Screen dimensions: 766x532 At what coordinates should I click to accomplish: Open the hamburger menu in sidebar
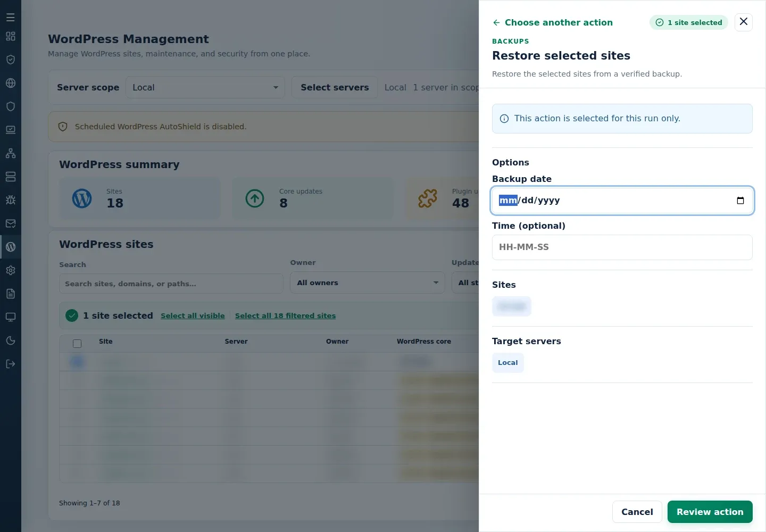tap(11, 17)
